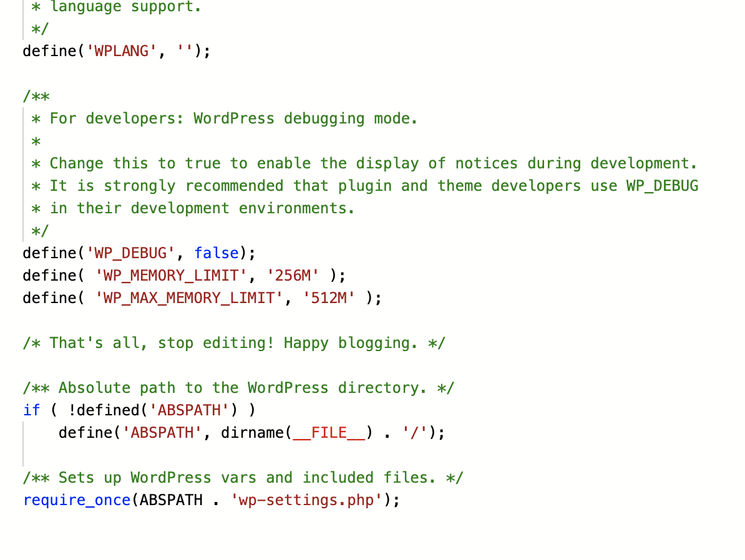Screen dimensions: 745x560
Task: Click the 'wp-settings.php' string
Action: [x=306, y=500]
